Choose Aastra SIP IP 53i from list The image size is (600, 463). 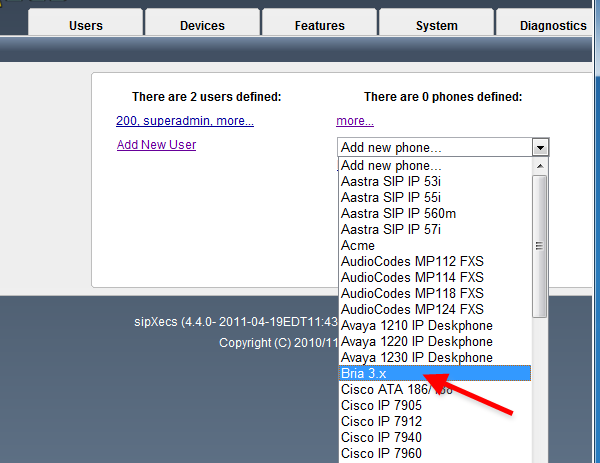[435, 181]
